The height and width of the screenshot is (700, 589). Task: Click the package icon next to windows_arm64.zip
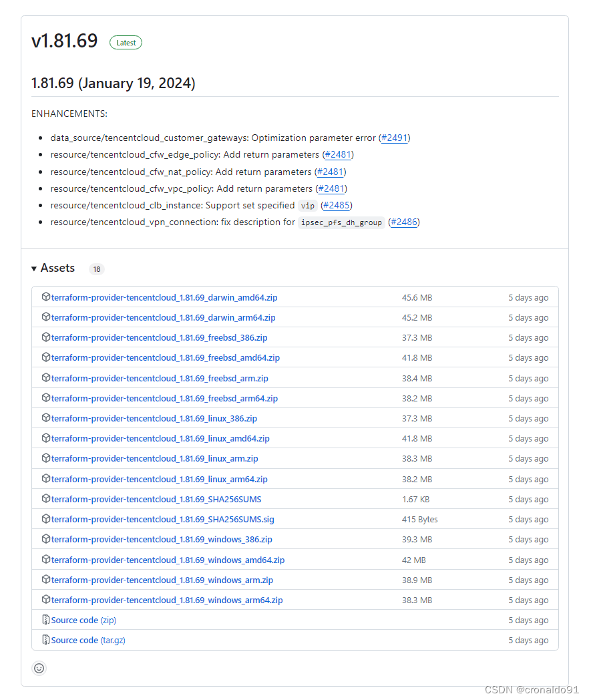coord(45,600)
